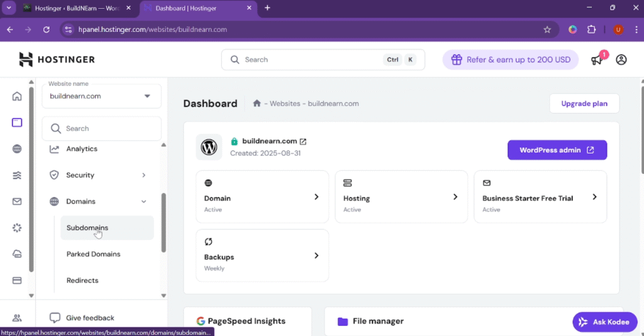Viewport: 644px width, 336px height.
Task: Open the account sharing people icon
Action: coord(17,318)
